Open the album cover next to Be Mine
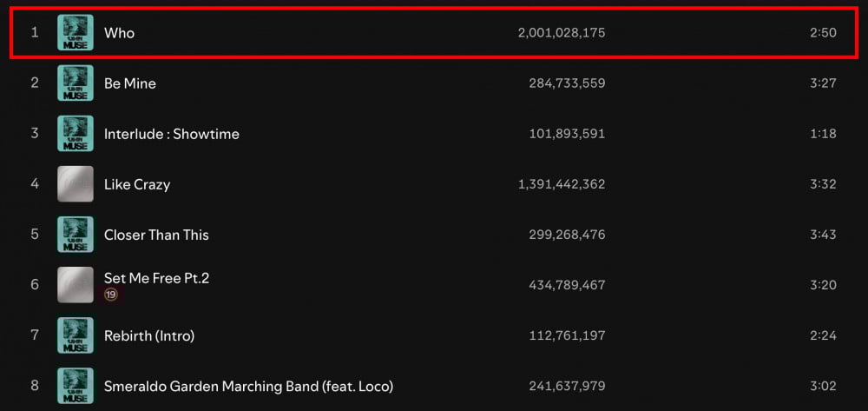This screenshot has width=868, height=411. tap(76, 83)
